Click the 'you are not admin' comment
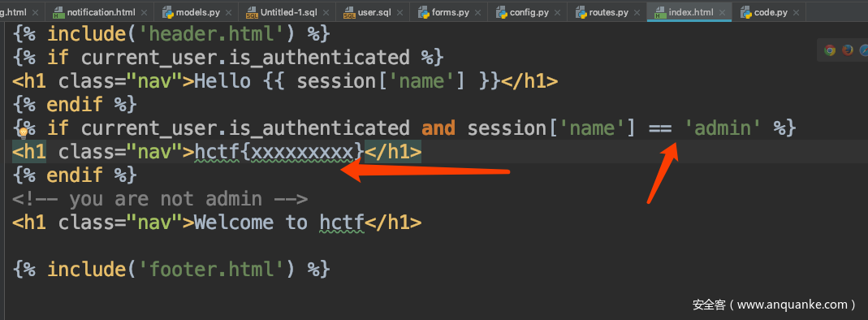The image size is (868, 320). point(159,199)
